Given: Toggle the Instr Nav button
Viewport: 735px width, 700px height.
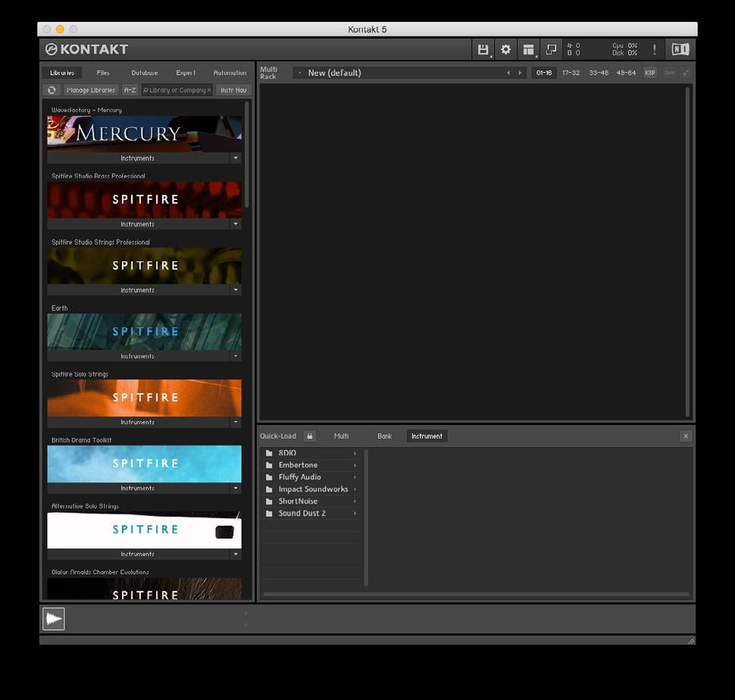Looking at the screenshot, I should click(x=233, y=90).
